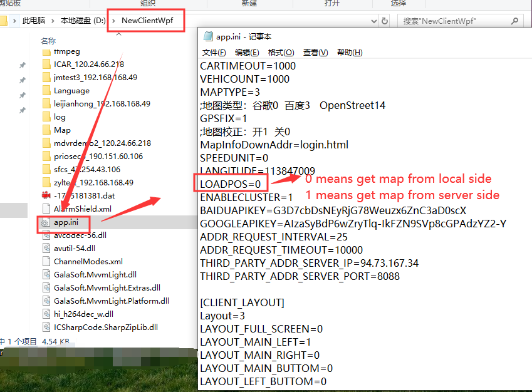Click the ENABLECLUSTER=1 line
The image size is (532, 392).
[x=246, y=197]
